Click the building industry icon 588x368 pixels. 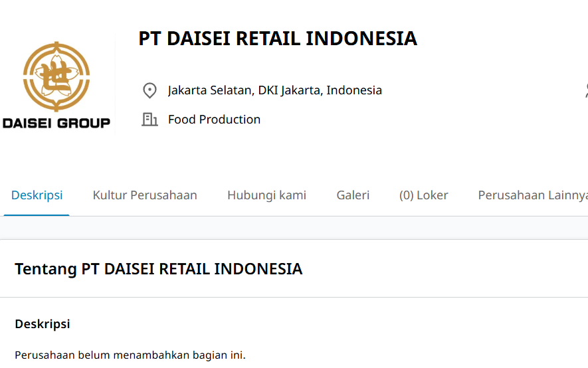(149, 120)
